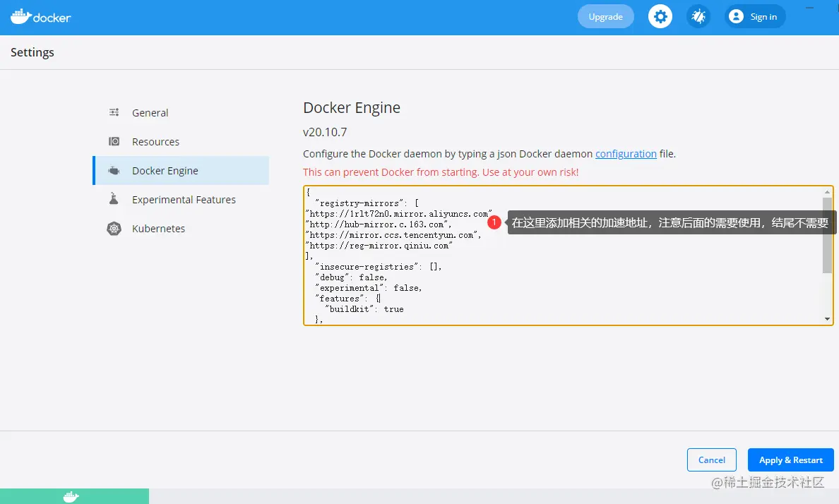Click the Docker Engine whale icon in sidebar
The image size is (839, 504).
point(114,170)
